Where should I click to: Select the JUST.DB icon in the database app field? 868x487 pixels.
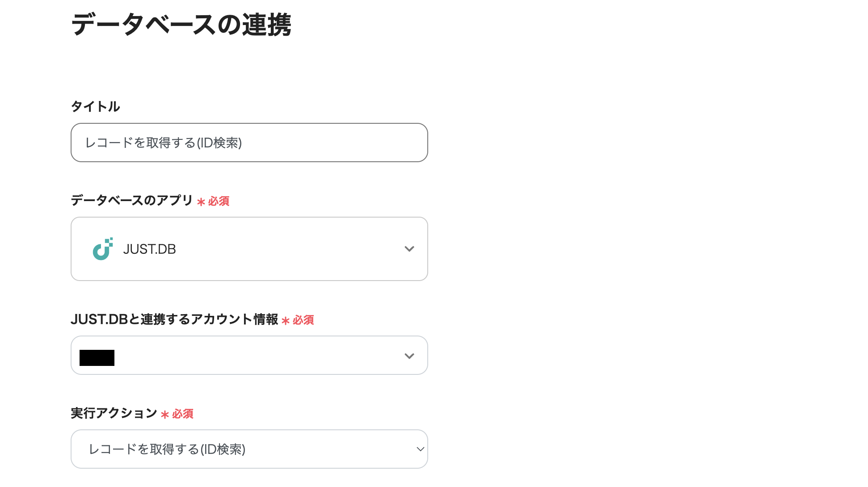102,249
